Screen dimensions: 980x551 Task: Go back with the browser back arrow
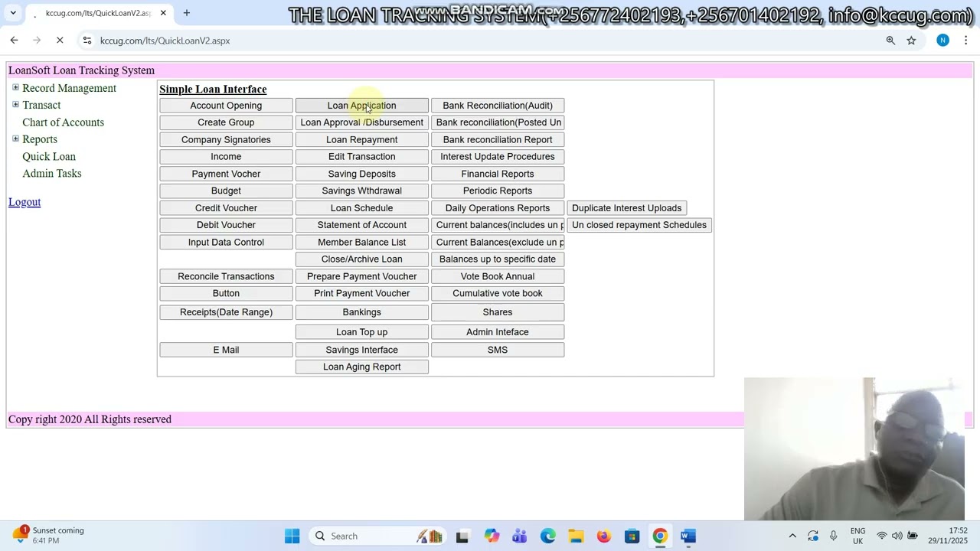14,41
